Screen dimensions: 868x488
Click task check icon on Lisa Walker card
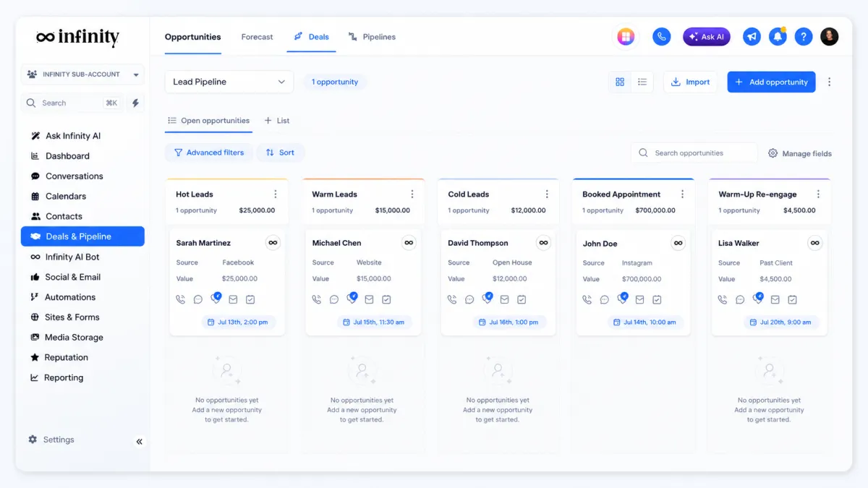(792, 299)
